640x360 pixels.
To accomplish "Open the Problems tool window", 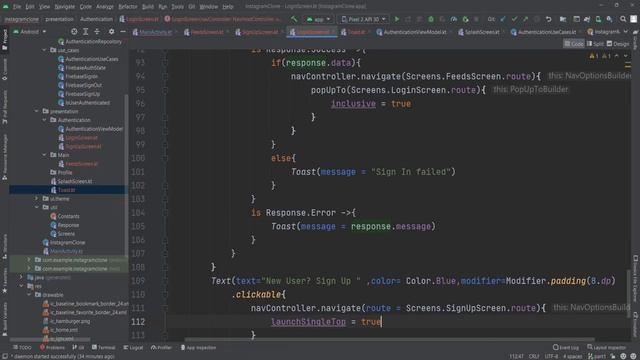I will pyautogui.click(x=52, y=348).
